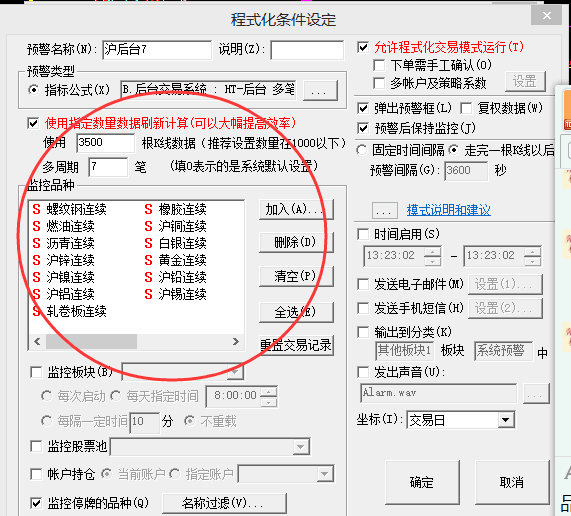The image size is (571, 516).
Task: Click the 取消 button
Action: pyautogui.click(x=512, y=482)
